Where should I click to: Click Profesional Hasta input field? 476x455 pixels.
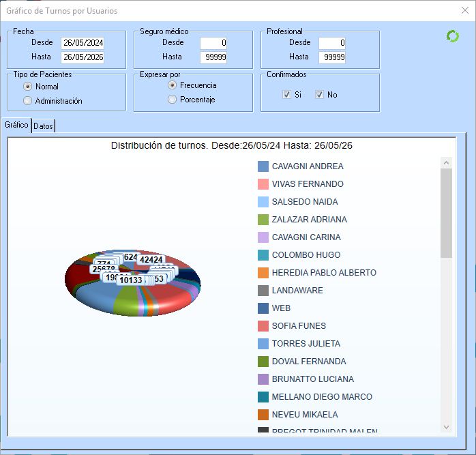click(332, 57)
